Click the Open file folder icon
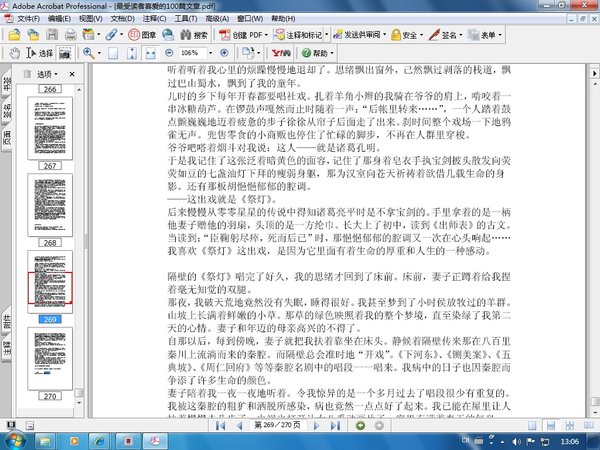 pos(14,35)
